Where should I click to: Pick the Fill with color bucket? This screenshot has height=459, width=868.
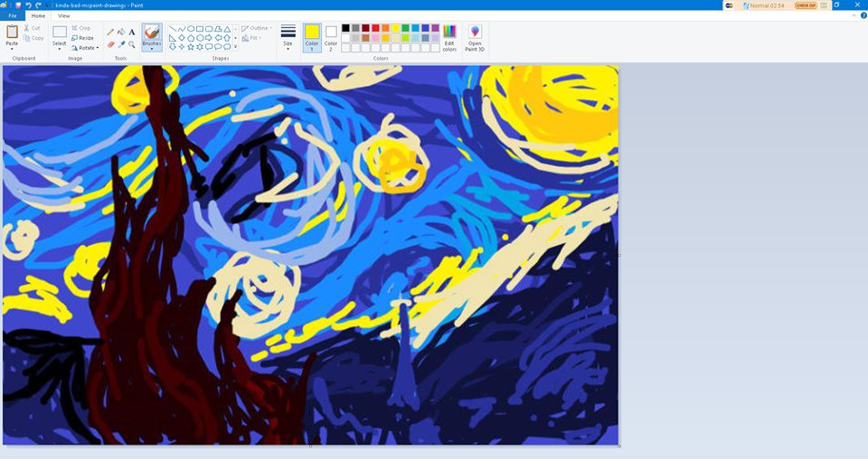121,32
